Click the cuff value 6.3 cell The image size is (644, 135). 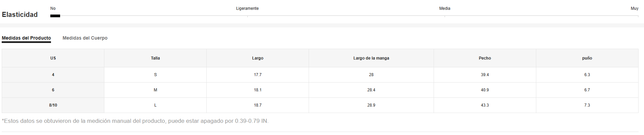click(x=587, y=75)
